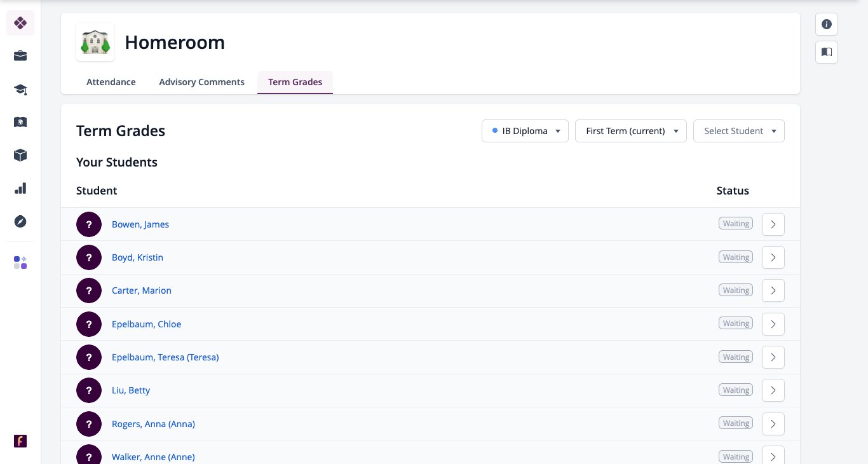The width and height of the screenshot is (868, 464).
Task: Click the diamond logo icon in sidebar
Action: click(20, 23)
